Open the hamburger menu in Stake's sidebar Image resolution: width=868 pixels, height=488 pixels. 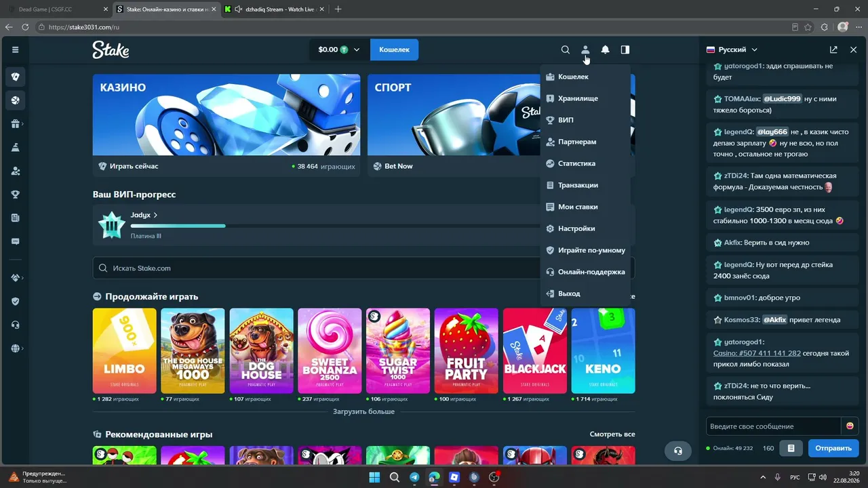[x=15, y=49]
